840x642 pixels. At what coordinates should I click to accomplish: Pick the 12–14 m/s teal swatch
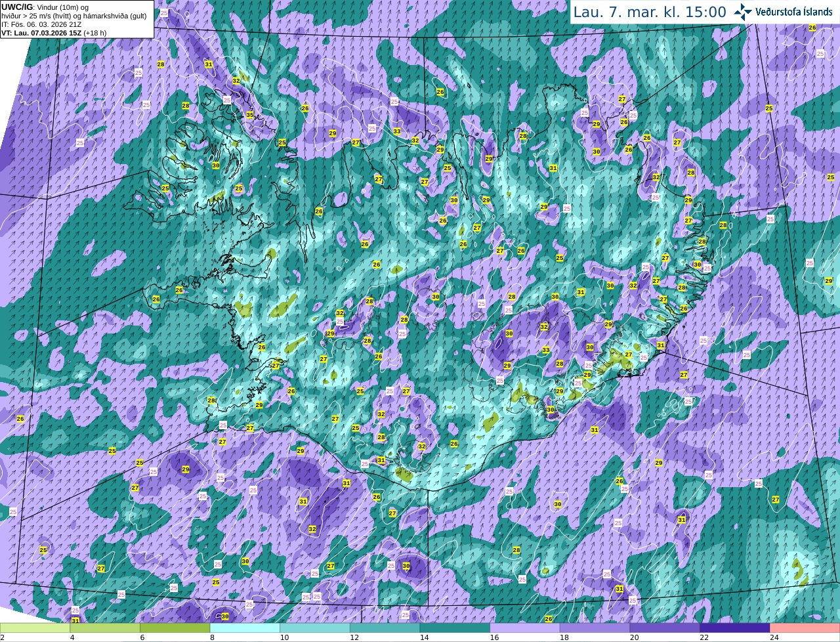[385, 628]
